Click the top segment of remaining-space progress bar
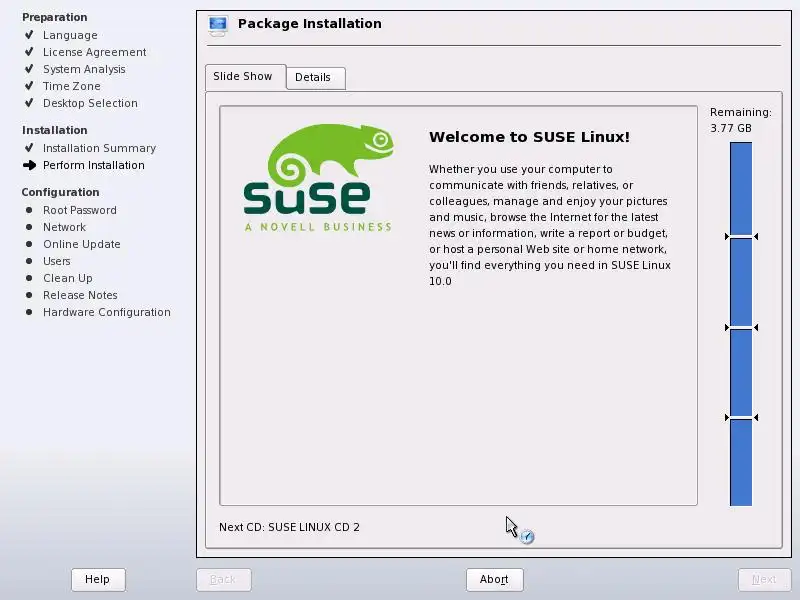800x600 pixels. click(x=741, y=189)
